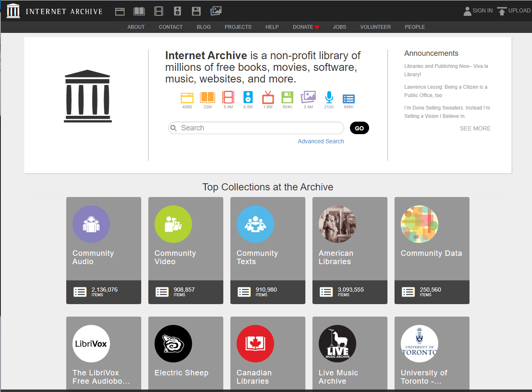This screenshot has height=392, width=532.
Task: Click the Live Music Archive llama logo
Action: coord(337,344)
